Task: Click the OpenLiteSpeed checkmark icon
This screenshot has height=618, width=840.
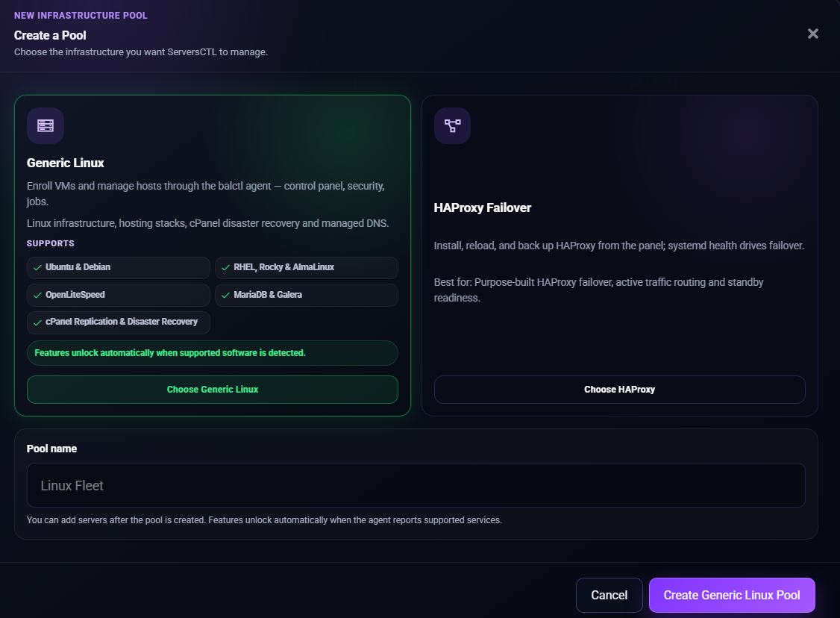Action: tap(37, 296)
